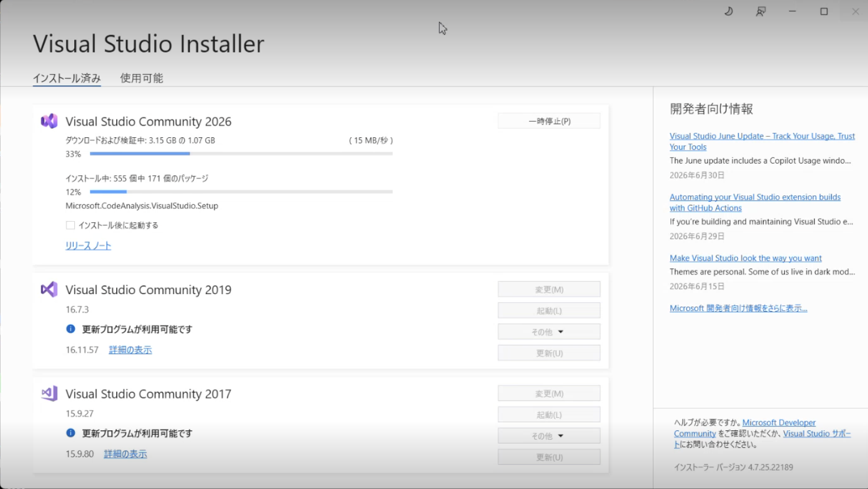Click 更新(U) for Visual Studio Community 2019
Viewport: 868px width, 489px height.
point(549,353)
